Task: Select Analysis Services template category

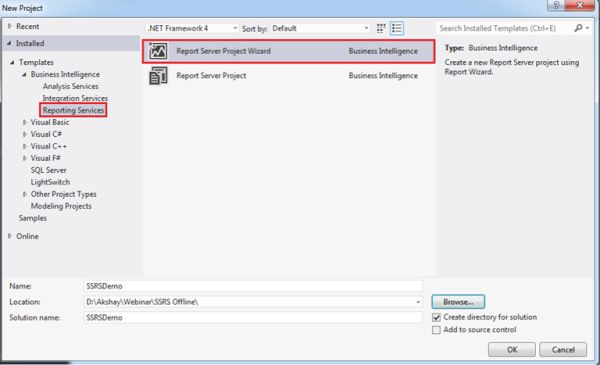Action: (70, 86)
